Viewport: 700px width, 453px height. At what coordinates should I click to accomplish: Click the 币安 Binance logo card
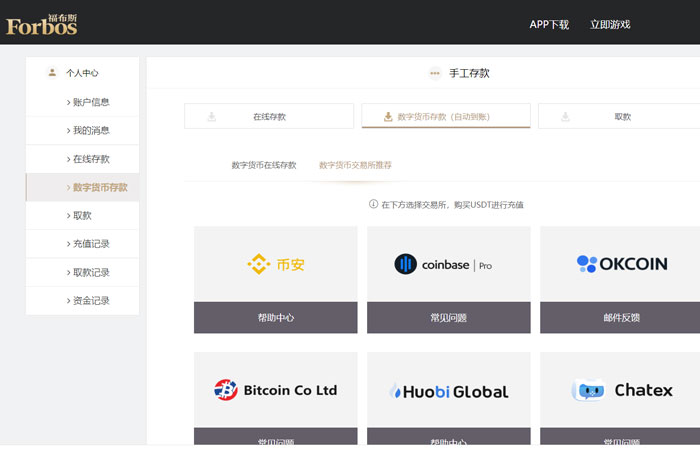coord(275,264)
